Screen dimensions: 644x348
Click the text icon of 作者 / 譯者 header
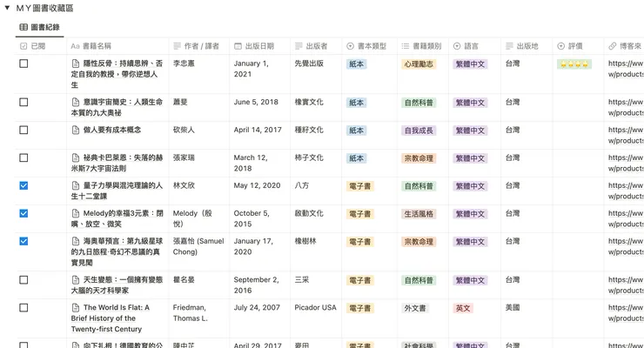pyautogui.click(x=177, y=46)
